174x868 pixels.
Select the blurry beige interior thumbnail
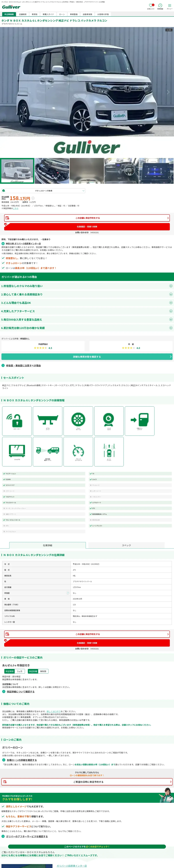87,171
